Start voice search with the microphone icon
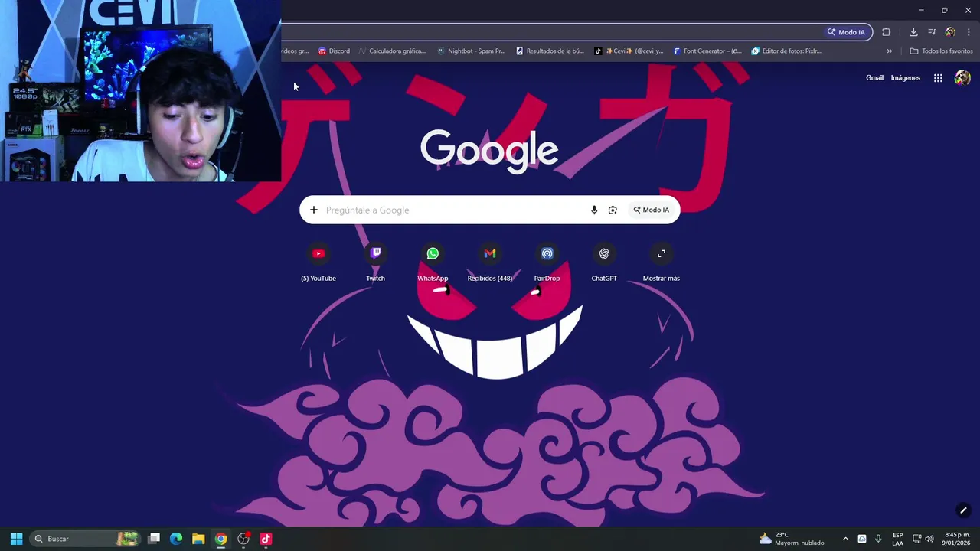This screenshot has height=551, width=980. [x=594, y=210]
